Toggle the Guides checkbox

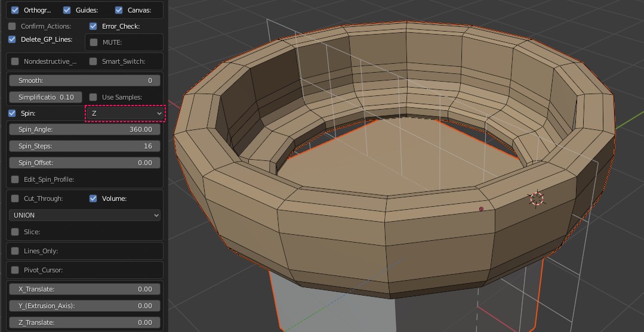[67, 10]
